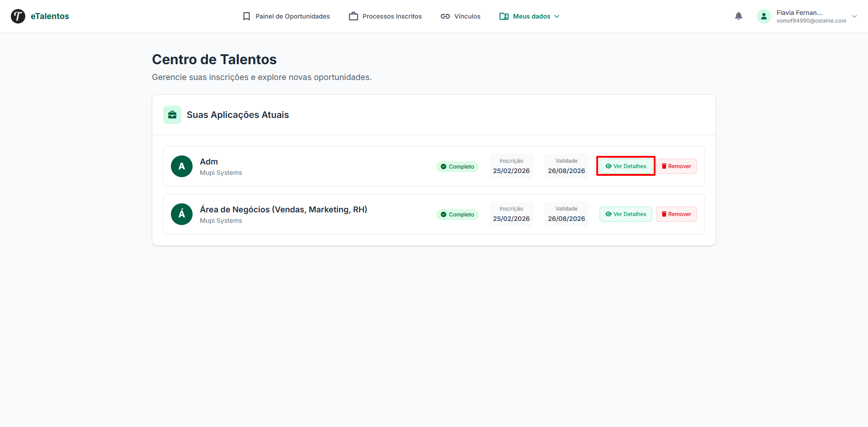The image size is (868, 427).
Task: Click the notification bell icon
Action: 739,16
